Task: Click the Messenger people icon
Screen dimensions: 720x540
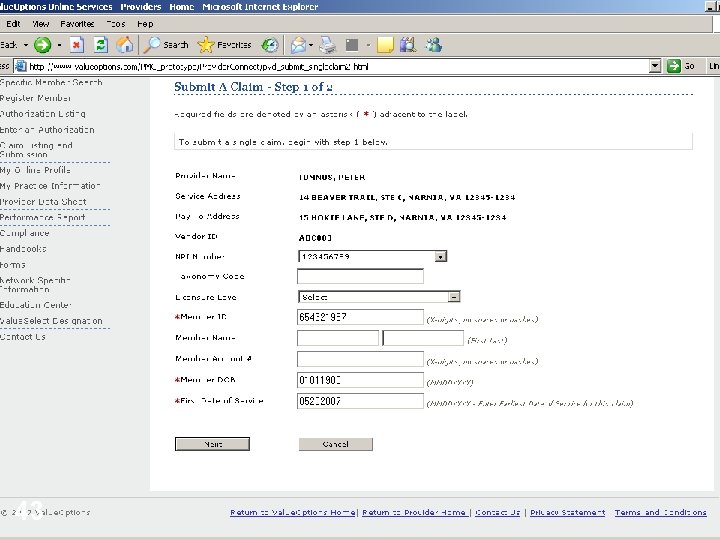Action: click(433, 45)
